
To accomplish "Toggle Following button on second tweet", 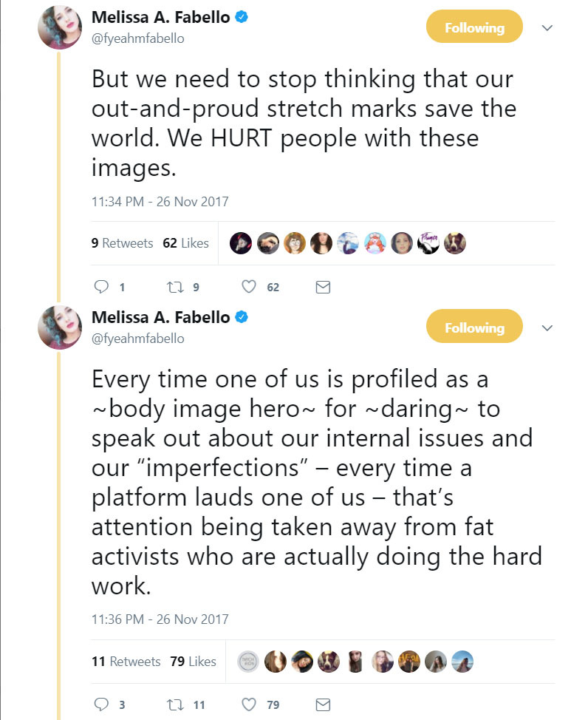I will click(x=474, y=327).
